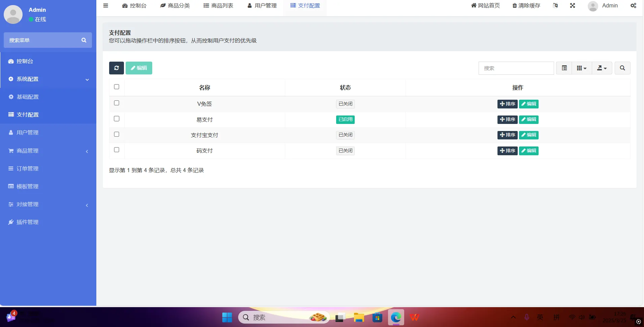Toggle the card view icon in table toolbar
Screen dimensions: 644x327
[x=565, y=68]
